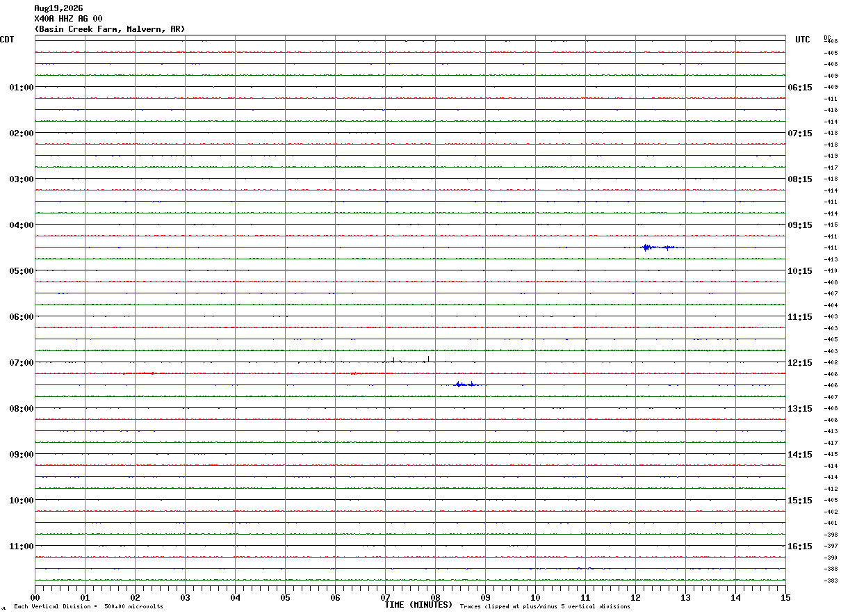Click the Basin Creek Farm, Malvern, AR title
Image resolution: width=841 pixels, height=616 pixels.
pyautogui.click(x=110, y=29)
